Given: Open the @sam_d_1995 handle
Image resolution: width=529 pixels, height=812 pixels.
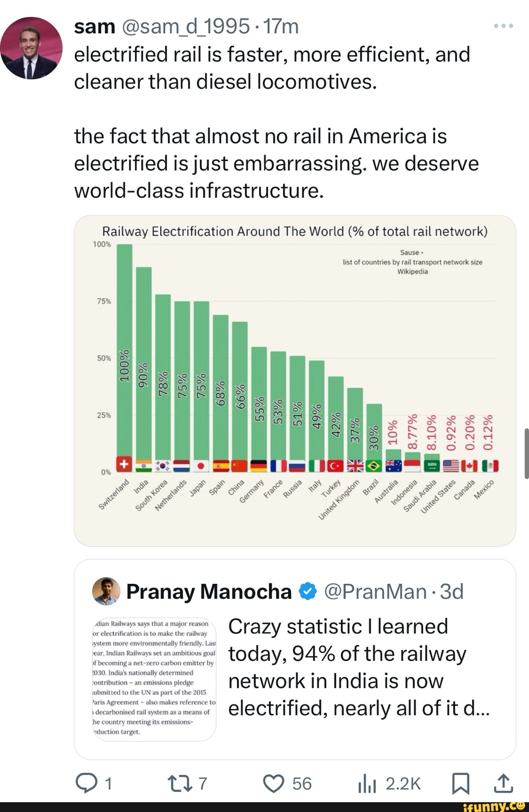Looking at the screenshot, I should click(186, 26).
